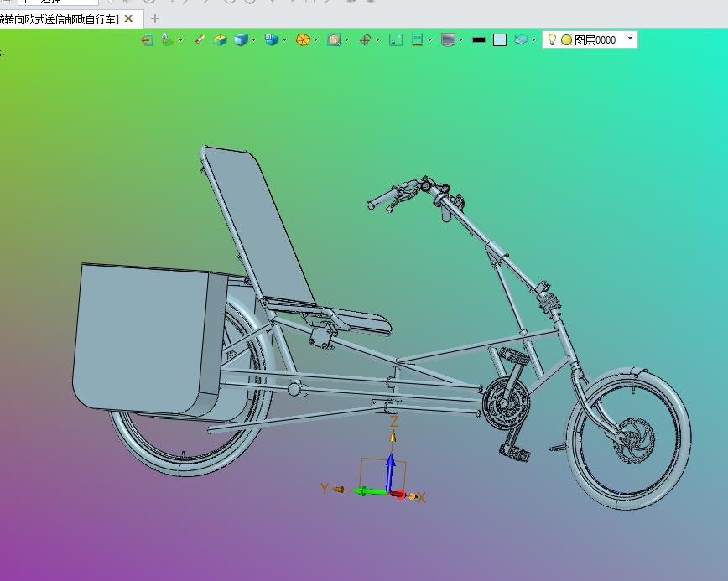Click the red crosshair rotate-center icon
728x581 pixels.
(365, 40)
